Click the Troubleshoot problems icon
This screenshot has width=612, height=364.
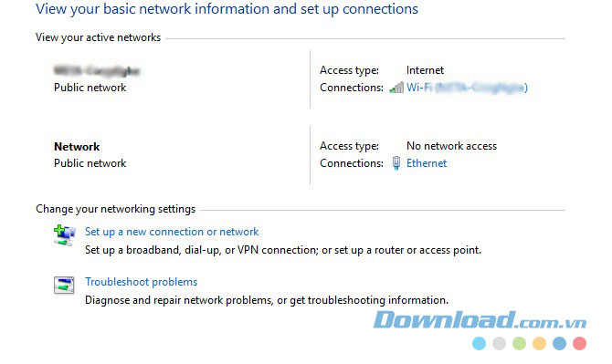pyautogui.click(x=64, y=285)
